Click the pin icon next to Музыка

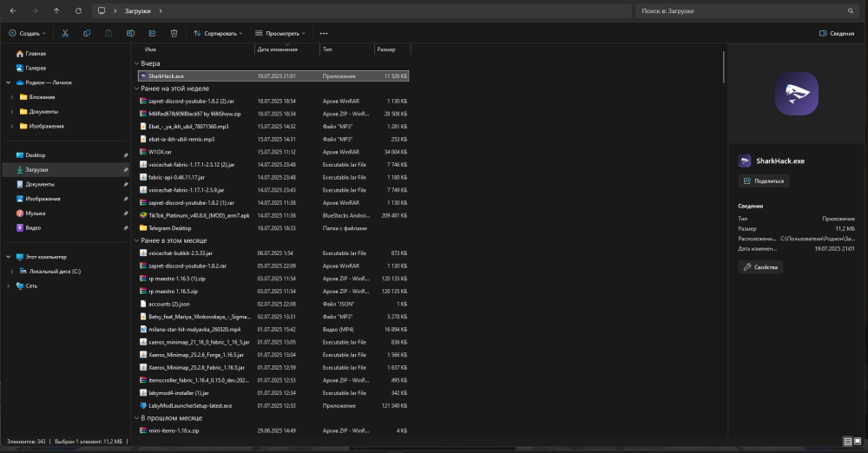(x=126, y=213)
